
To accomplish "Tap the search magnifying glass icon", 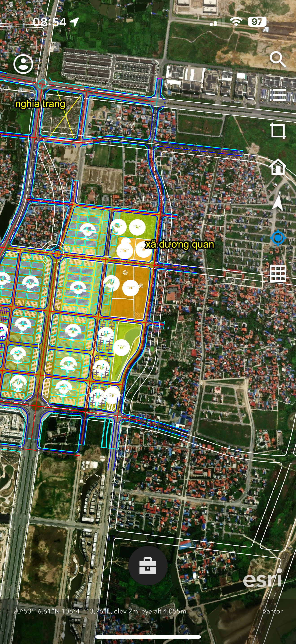I will point(278,60).
